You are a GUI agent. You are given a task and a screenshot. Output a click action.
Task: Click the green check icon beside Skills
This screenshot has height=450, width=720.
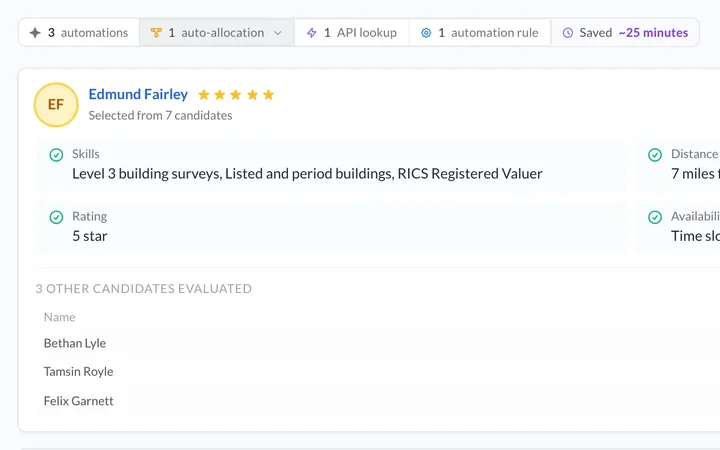click(56, 155)
